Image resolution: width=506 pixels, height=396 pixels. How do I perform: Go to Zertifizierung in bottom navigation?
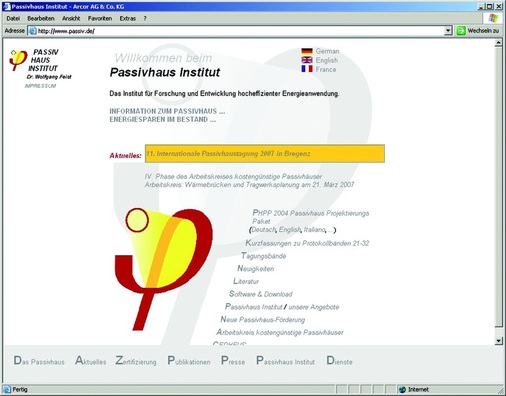tap(136, 361)
